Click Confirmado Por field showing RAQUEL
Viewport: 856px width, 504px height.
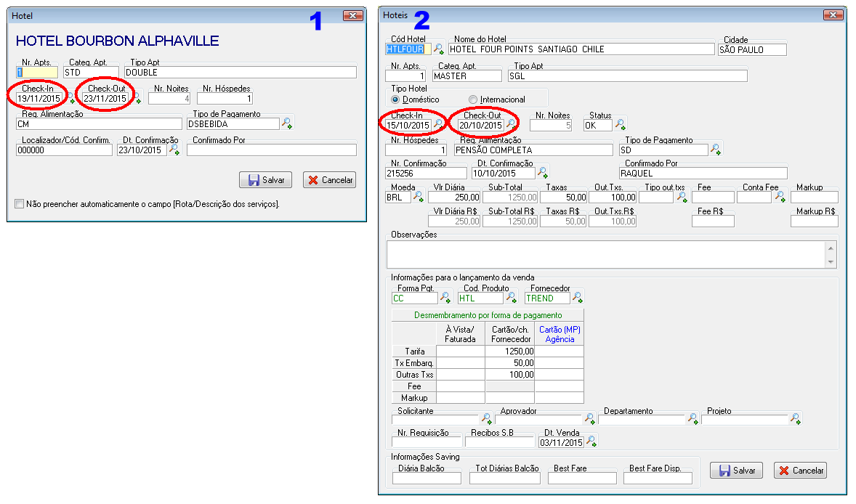[703, 174]
